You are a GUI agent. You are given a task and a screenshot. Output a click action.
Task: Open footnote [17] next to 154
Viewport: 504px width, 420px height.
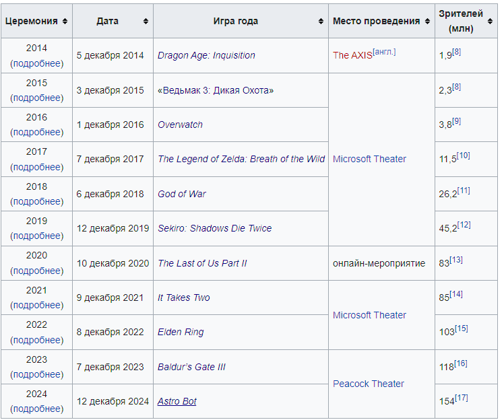tap(462, 398)
